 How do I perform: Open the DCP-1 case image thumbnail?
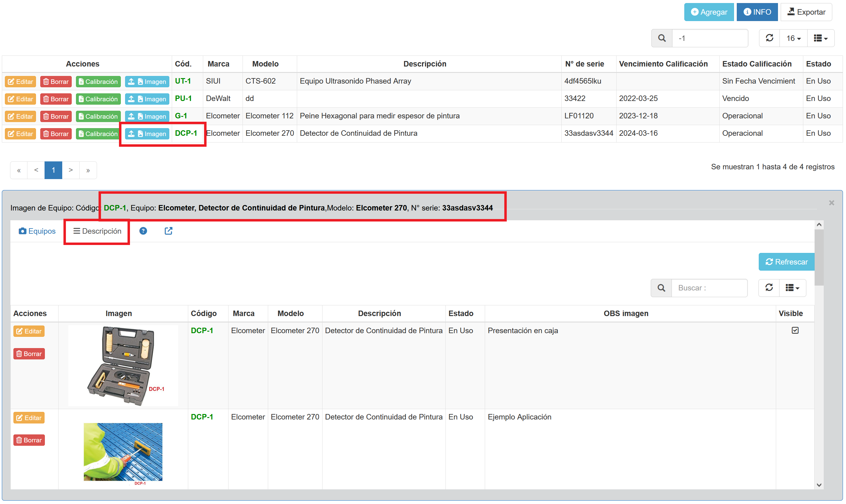(x=123, y=365)
